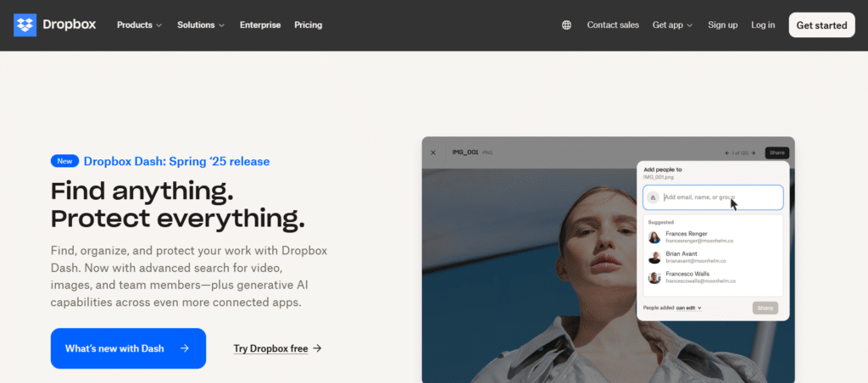The width and height of the screenshot is (868, 383).
Task: Click Brian Avant's avatar
Action: coord(654,258)
